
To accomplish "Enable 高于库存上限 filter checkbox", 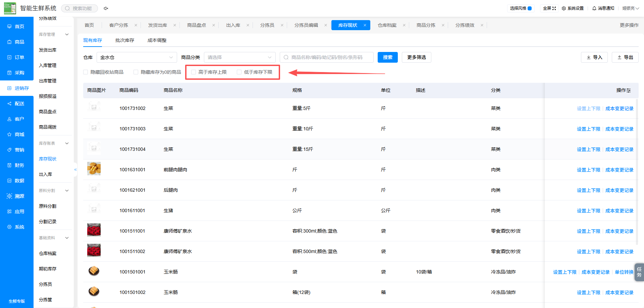I will [x=194, y=72].
